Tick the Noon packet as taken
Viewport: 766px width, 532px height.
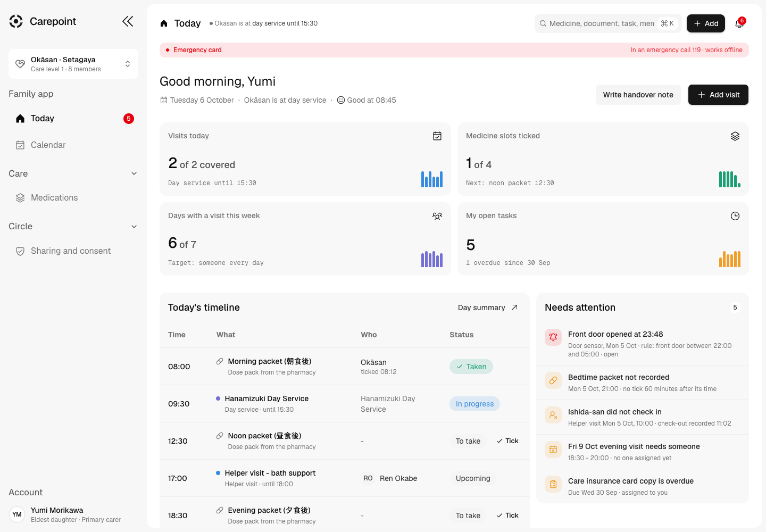point(507,441)
